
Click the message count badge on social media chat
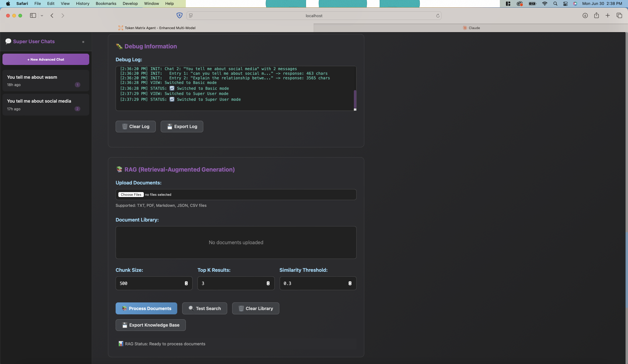(x=78, y=109)
